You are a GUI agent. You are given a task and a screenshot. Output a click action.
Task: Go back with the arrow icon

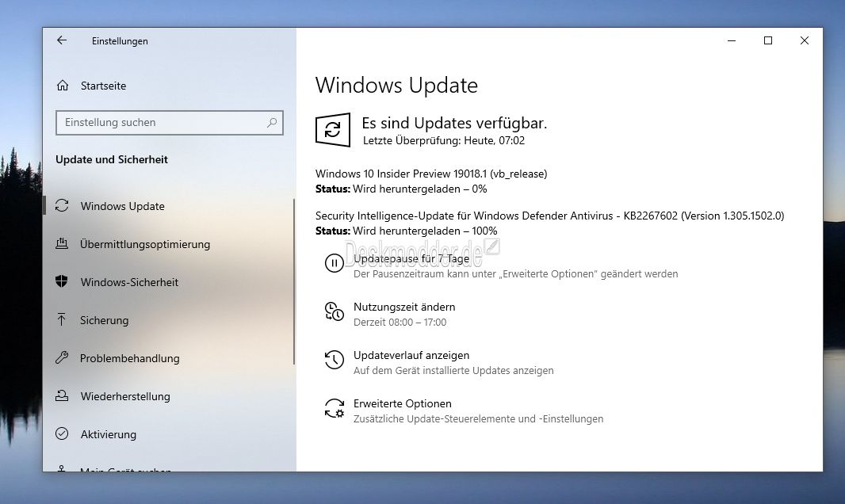tap(62, 40)
